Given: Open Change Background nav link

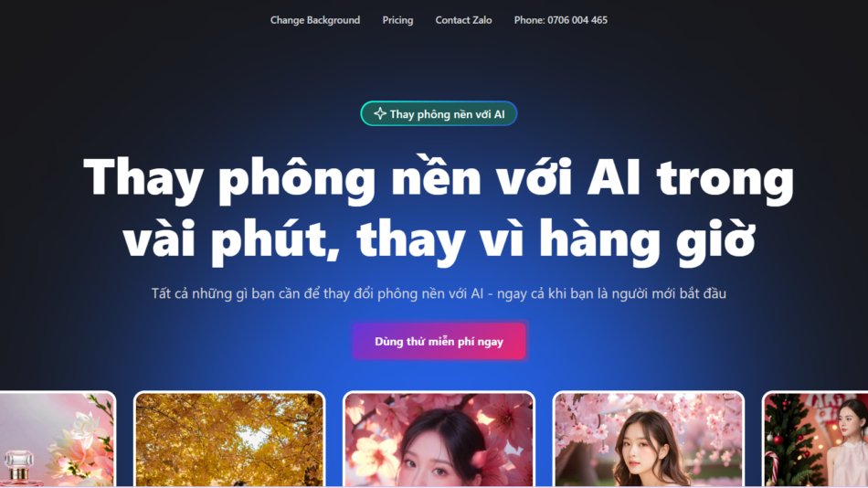Looking at the screenshot, I should [x=315, y=20].
